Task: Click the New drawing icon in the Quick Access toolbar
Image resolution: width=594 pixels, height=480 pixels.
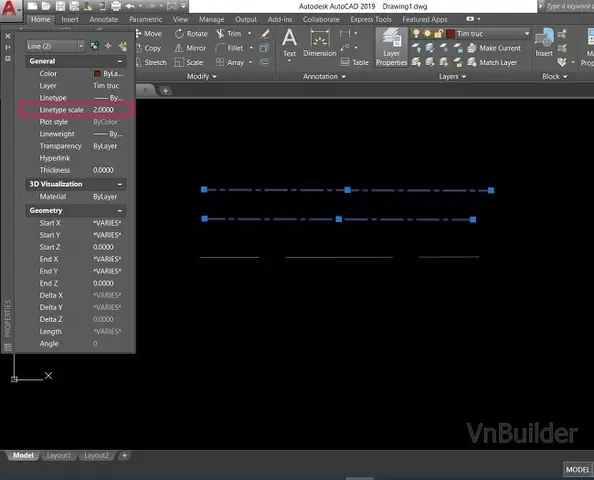Action: 33,6
